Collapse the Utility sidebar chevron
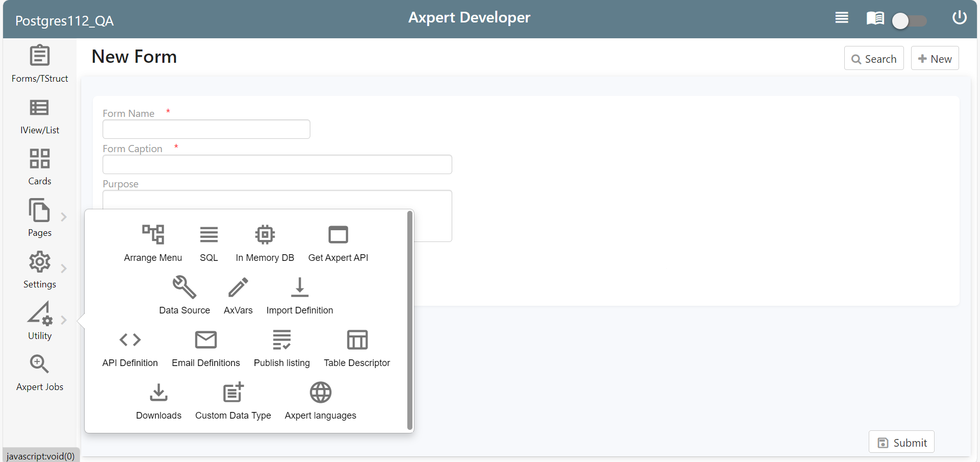The width and height of the screenshot is (980, 462). [64, 320]
